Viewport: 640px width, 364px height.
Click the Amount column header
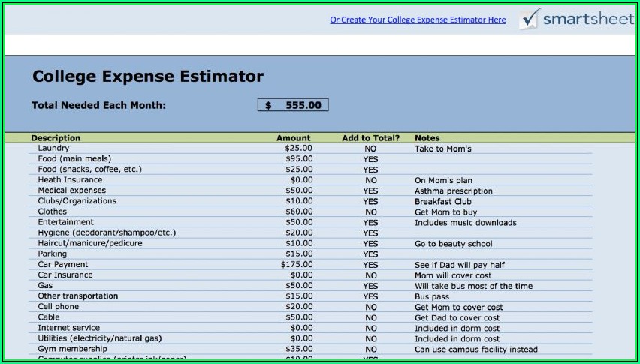[293, 138]
